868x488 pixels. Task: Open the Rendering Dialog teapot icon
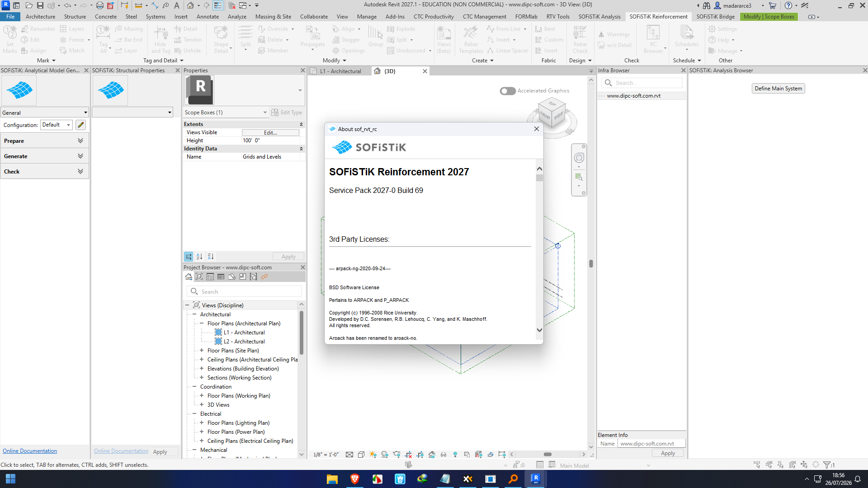click(396, 455)
